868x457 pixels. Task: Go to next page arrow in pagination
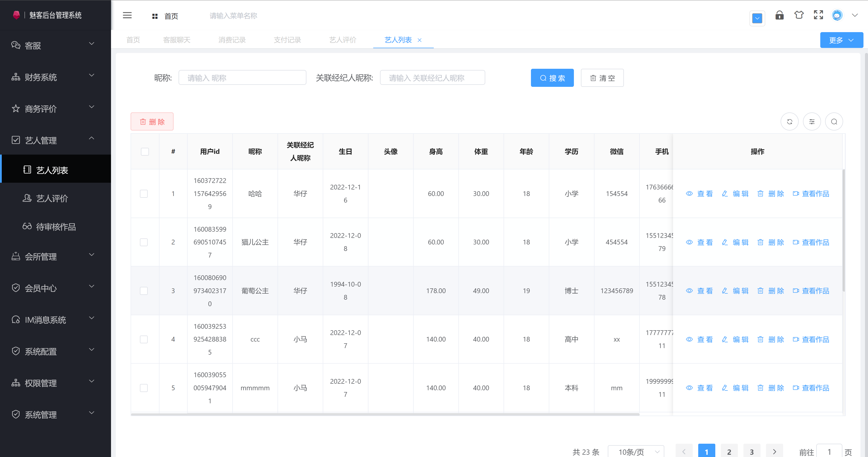(x=774, y=452)
